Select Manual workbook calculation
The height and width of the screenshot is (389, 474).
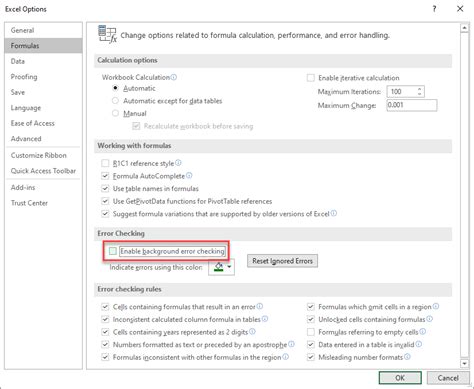click(115, 113)
